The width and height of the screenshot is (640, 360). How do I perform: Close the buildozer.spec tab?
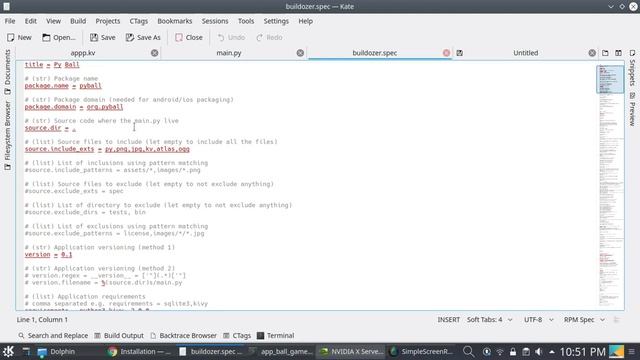446,53
